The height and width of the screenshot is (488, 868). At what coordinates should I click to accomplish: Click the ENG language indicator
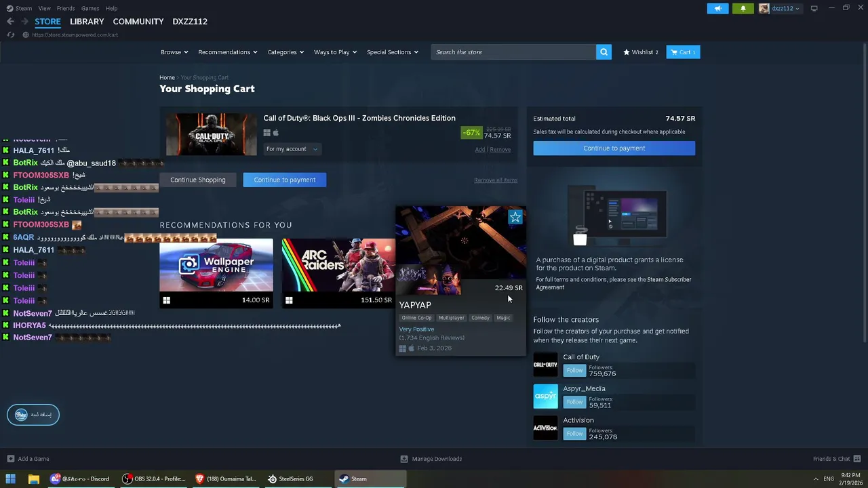coord(829,479)
